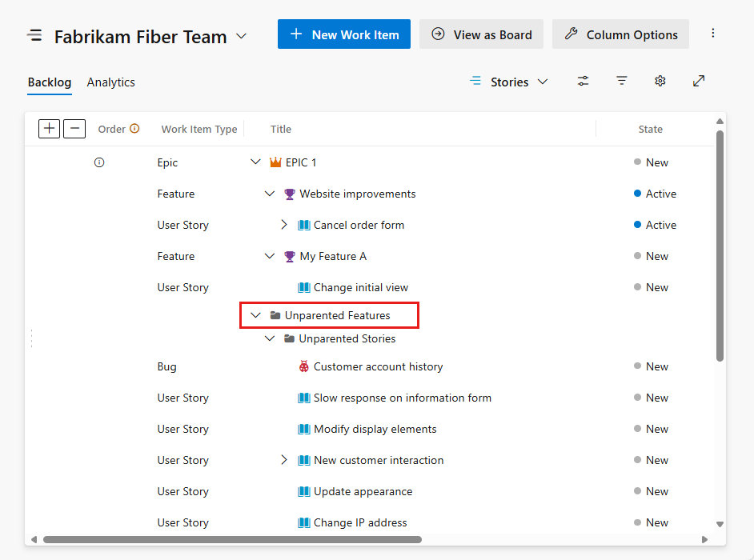Click the Collapse all minus button
This screenshot has width=754, height=560.
pos(74,128)
